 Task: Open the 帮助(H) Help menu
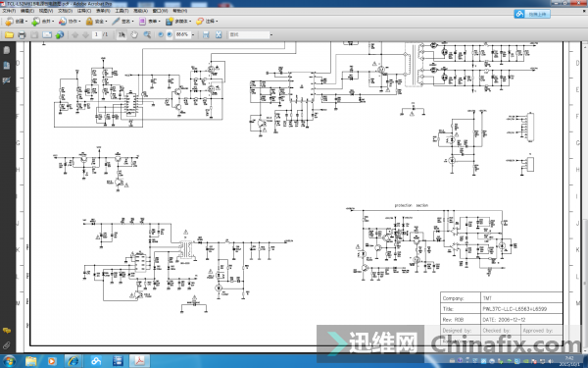[x=180, y=11]
